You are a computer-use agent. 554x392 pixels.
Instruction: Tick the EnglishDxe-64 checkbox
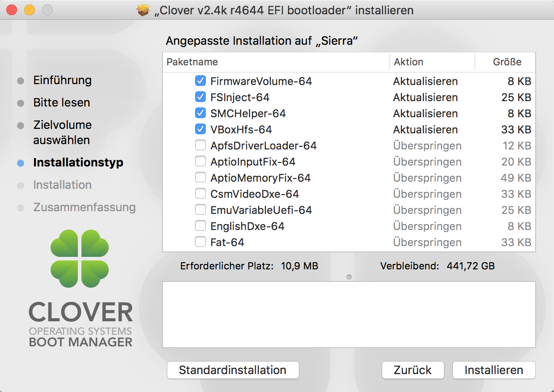(x=200, y=226)
